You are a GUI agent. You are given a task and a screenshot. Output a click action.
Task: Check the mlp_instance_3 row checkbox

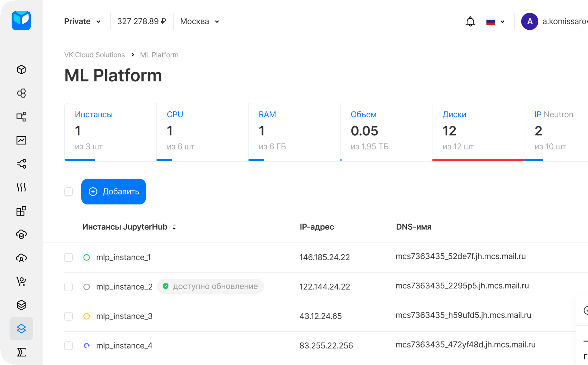[68, 316]
